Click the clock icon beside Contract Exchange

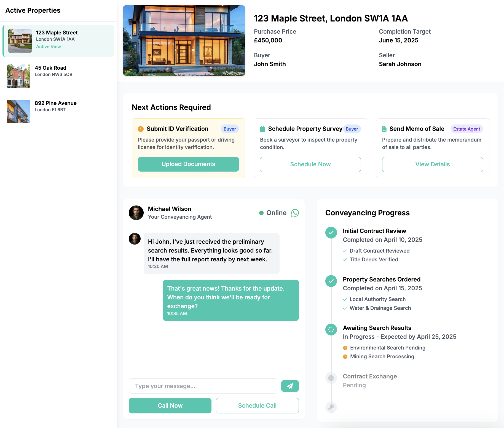coord(331,378)
